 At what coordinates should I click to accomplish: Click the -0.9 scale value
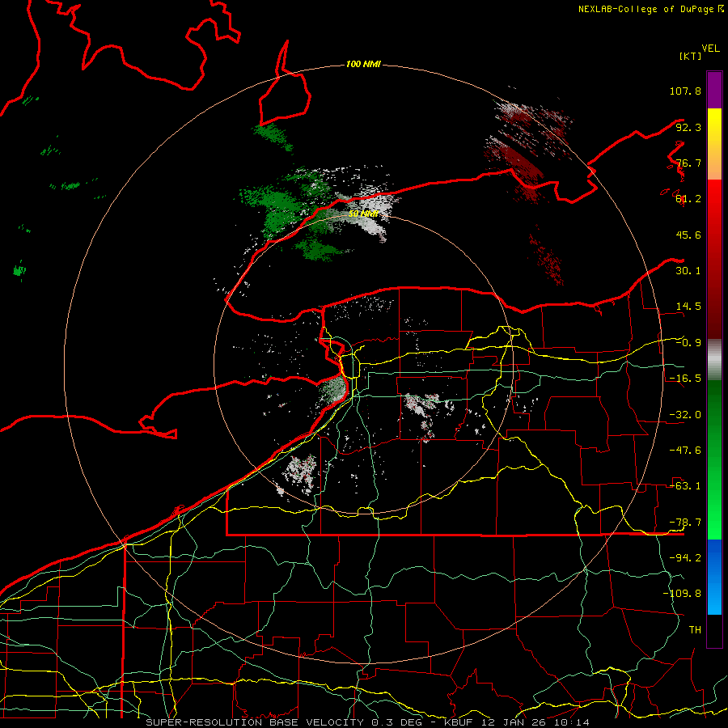click(688, 343)
